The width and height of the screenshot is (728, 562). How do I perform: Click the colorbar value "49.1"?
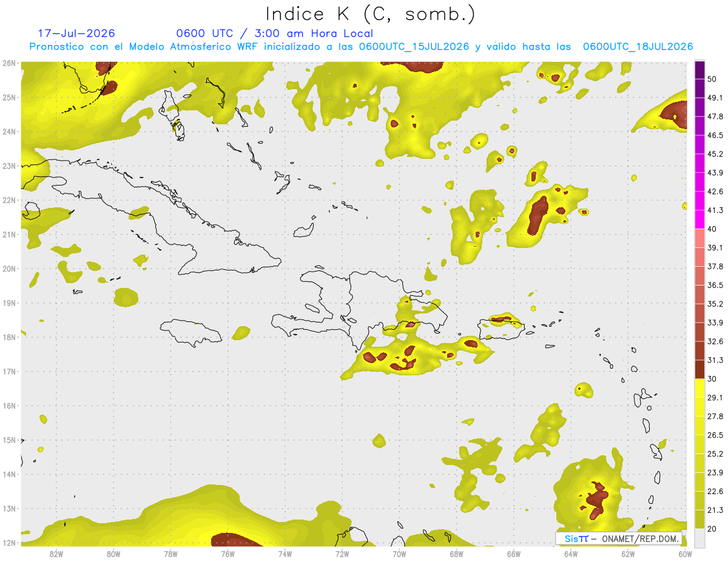[x=715, y=98]
